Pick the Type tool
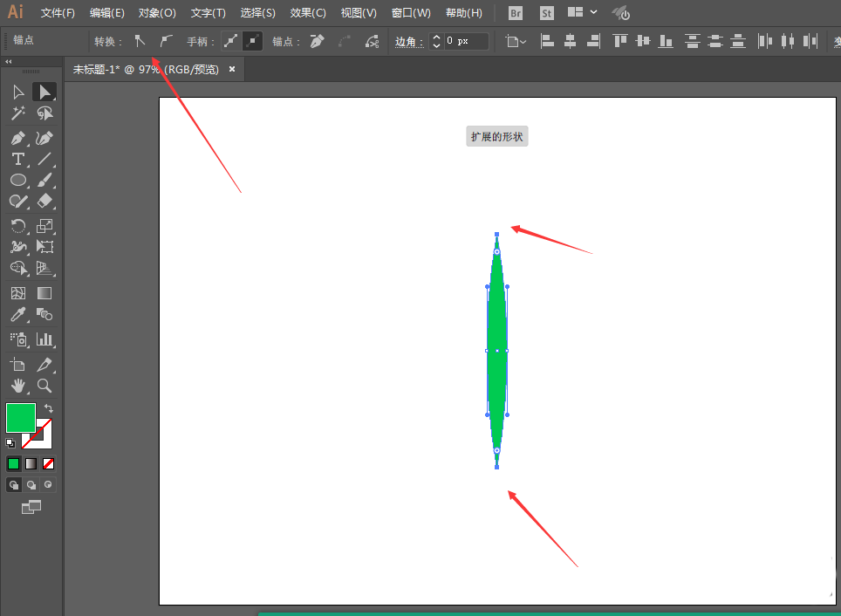This screenshot has width=841, height=616. pos(18,160)
